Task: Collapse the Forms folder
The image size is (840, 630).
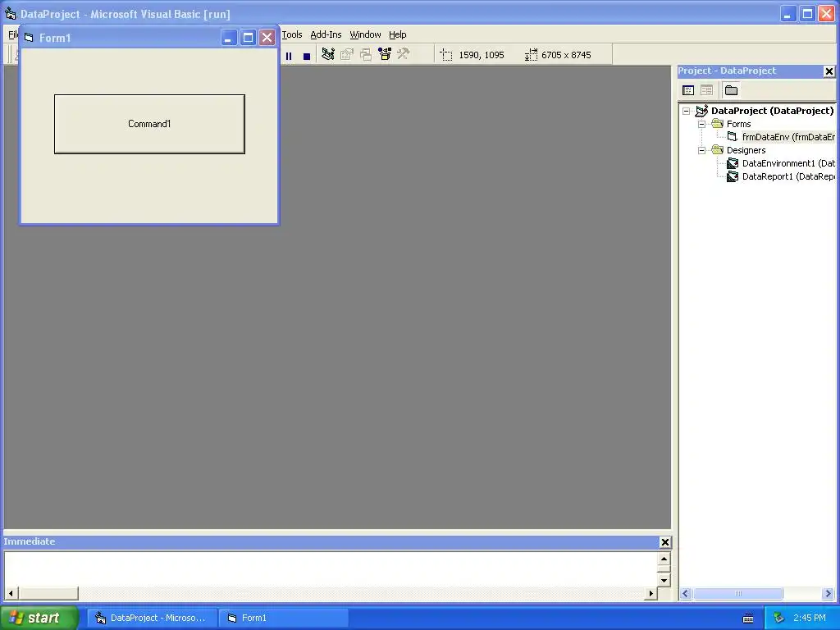Action: (702, 125)
